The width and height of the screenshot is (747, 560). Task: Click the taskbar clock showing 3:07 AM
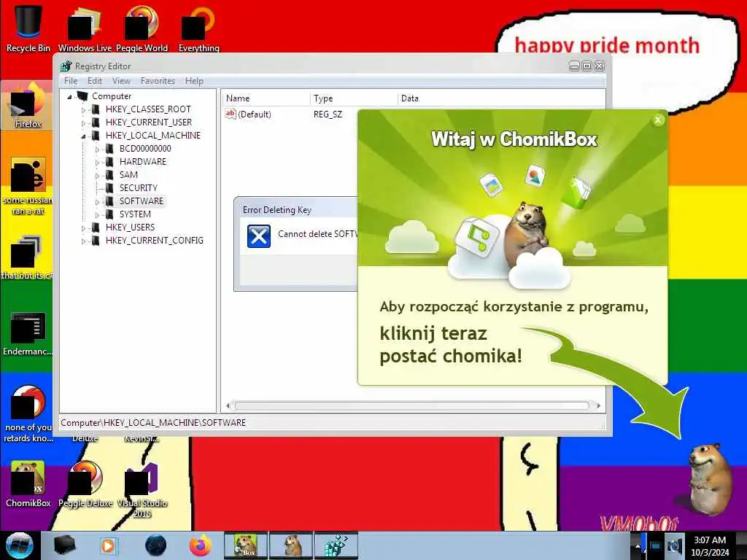710,545
